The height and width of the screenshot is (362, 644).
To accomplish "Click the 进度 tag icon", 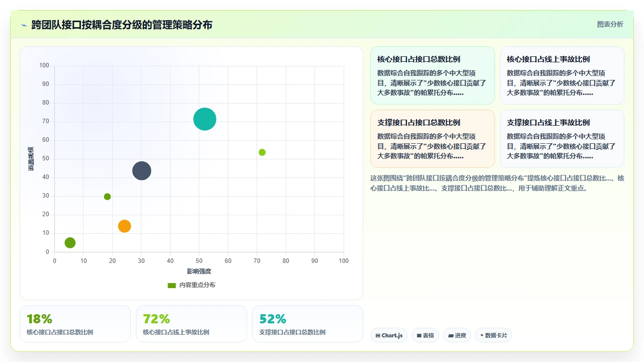I will pyautogui.click(x=451, y=335).
